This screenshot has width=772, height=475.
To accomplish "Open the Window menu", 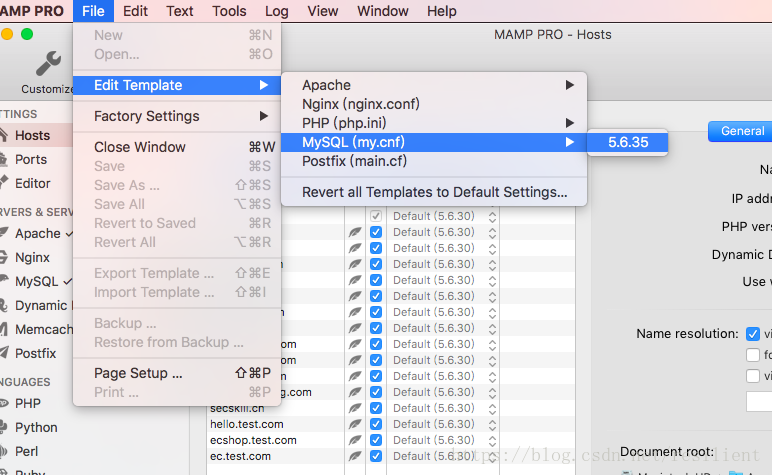I will pyautogui.click(x=383, y=11).
